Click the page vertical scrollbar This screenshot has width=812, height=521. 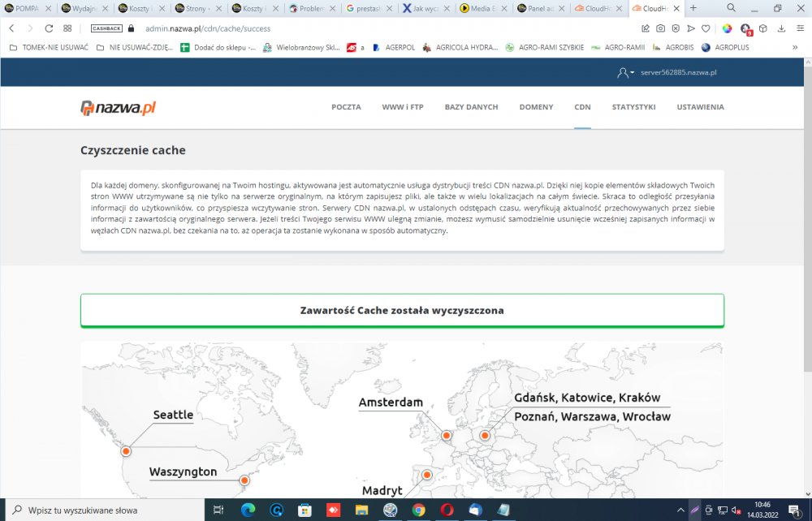[x=807, y=217]
